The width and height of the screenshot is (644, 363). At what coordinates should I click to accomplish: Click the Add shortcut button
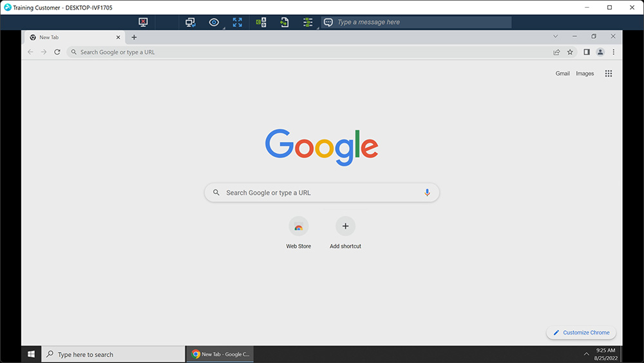345,233
